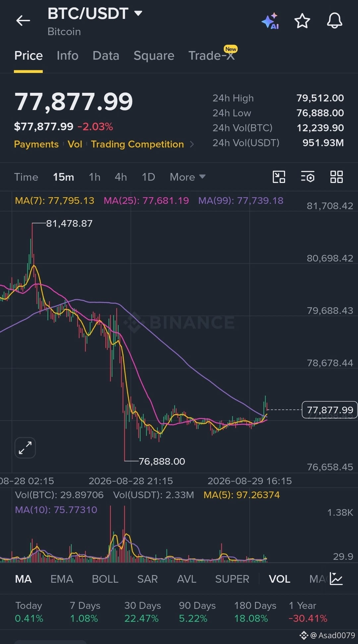Screen dimensions: 358x644
Task: Tap the 81,478.87 high marker on chart
Action: pyautogui.click(x=69, y=223)
